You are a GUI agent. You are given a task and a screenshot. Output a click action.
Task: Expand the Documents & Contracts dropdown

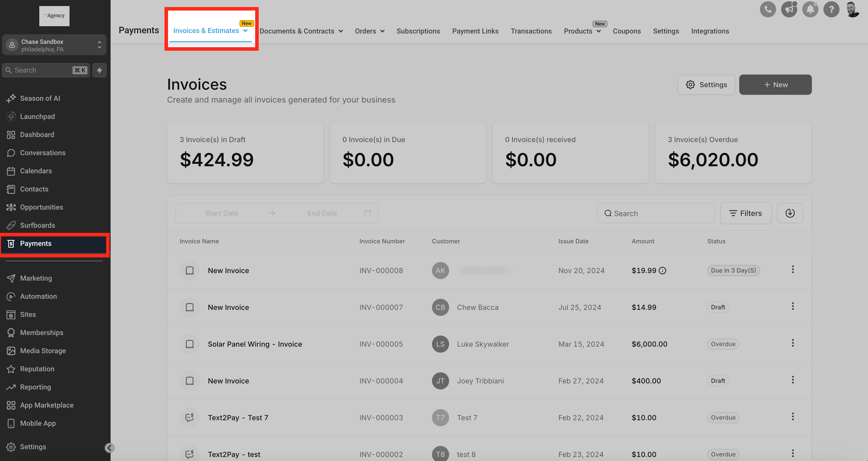point(301,31)
